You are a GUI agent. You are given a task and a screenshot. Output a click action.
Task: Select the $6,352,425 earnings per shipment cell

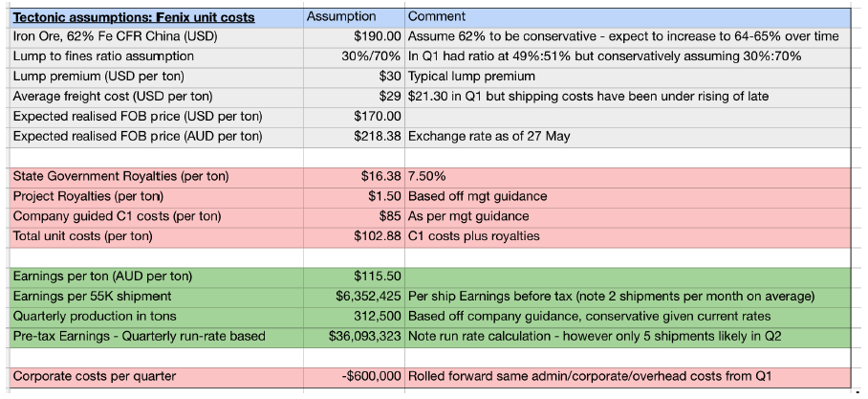click(x=368, y=297)
